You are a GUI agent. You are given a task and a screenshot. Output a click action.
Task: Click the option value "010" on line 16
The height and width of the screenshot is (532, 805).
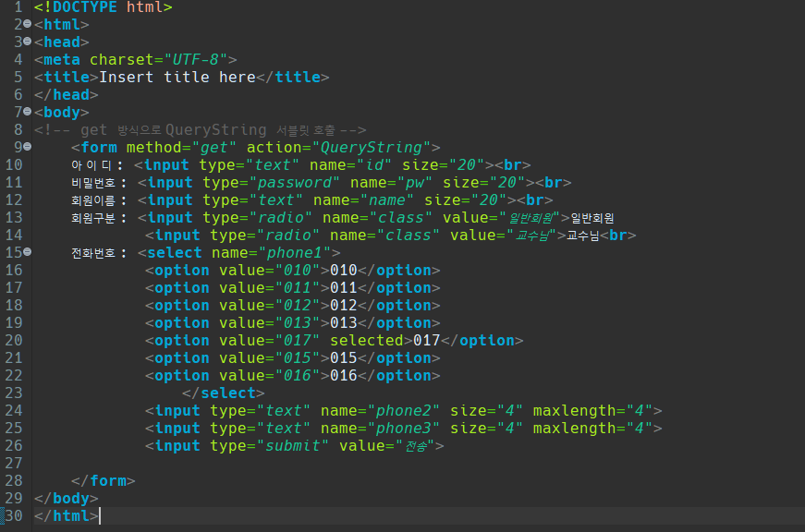298,271
